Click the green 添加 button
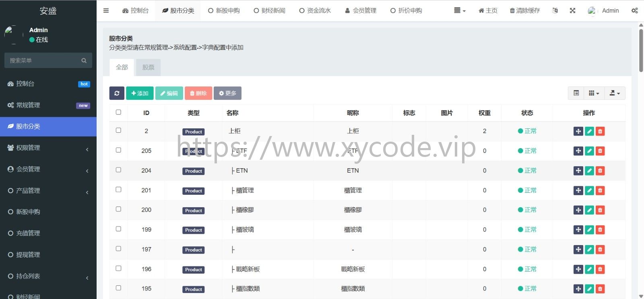Image resolution: width=644 pixels, height=299 pixels. (140, 93)
